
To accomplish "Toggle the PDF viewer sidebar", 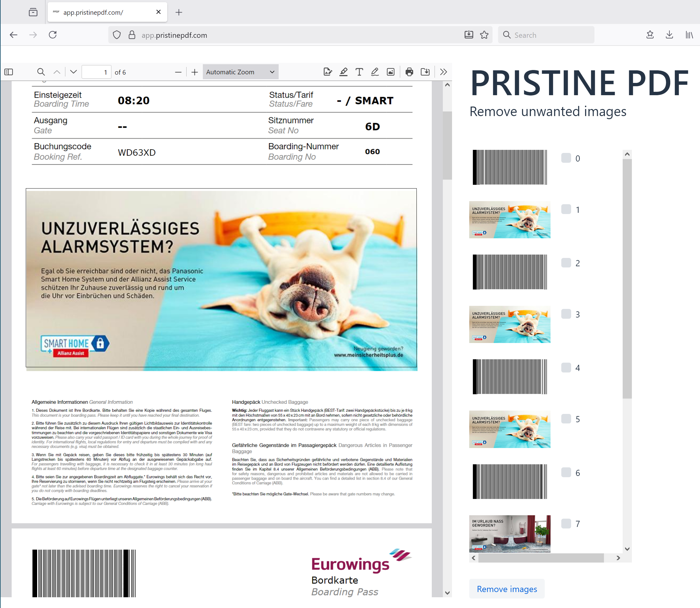I will click(x=9, y=72).
